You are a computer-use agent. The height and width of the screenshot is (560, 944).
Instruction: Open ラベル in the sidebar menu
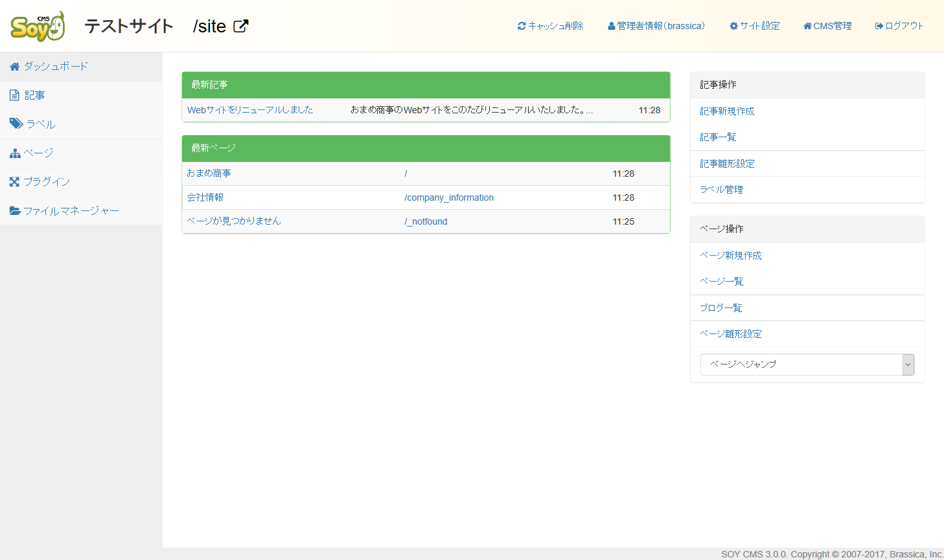81,124
